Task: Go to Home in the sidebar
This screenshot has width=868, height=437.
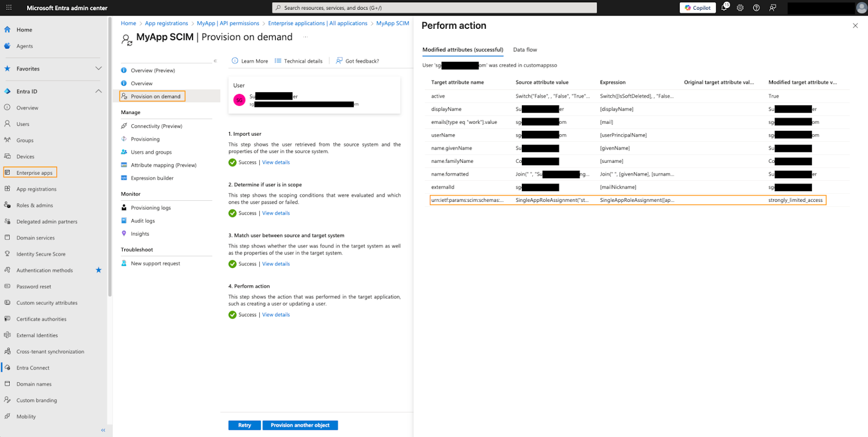Action: [x=24, y=30]
